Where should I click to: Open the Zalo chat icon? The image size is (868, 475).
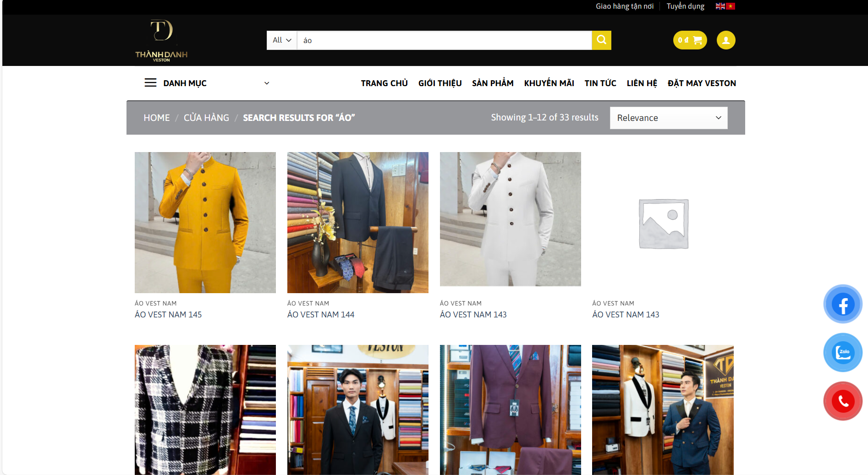[843, 352]
